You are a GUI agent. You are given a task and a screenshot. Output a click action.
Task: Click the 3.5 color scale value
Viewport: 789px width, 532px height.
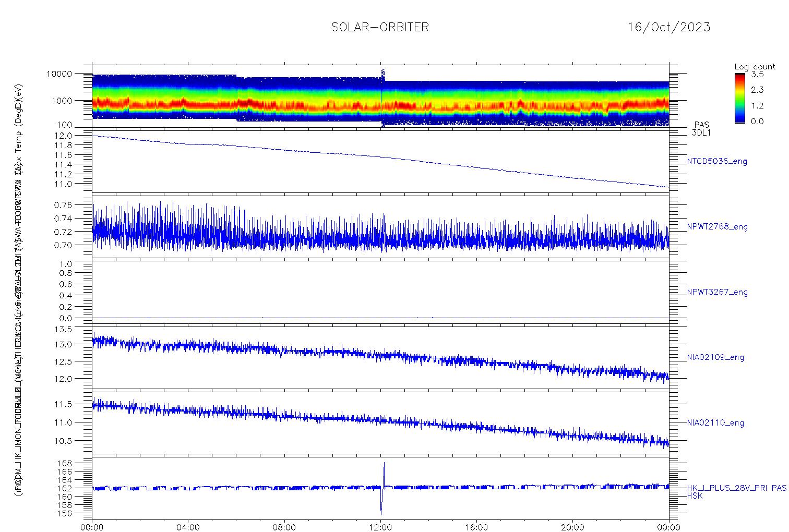[x=757, y=74]
